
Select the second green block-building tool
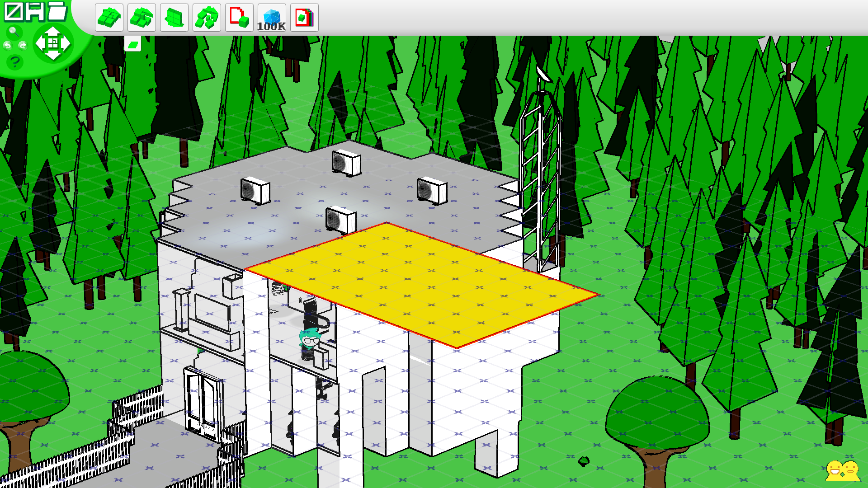(x=142, y=18)
